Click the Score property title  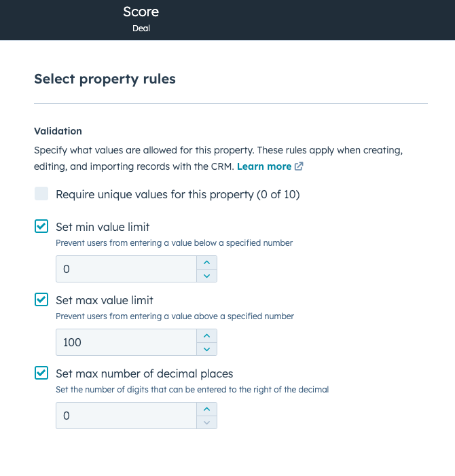click(x=141, y=12)
